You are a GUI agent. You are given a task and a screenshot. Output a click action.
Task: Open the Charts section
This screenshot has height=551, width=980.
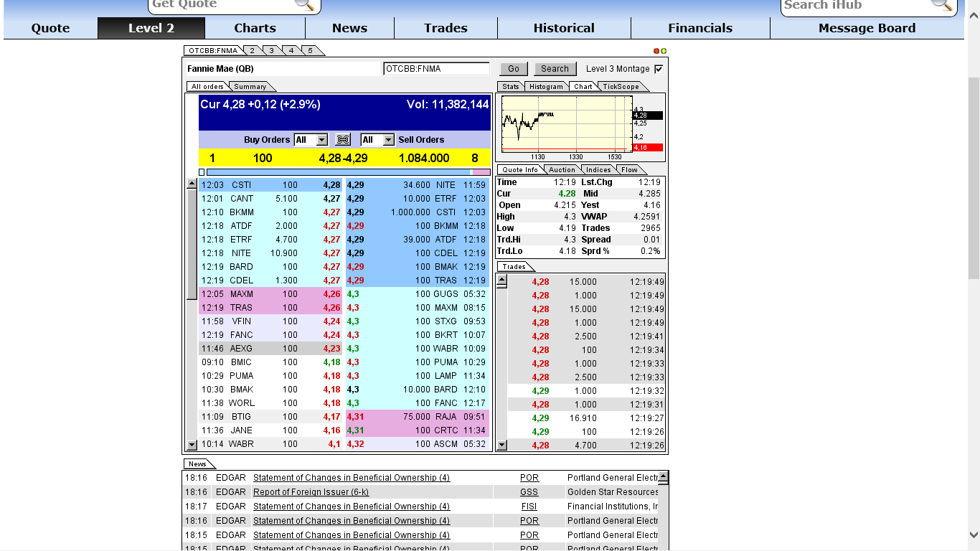[255, 28]
